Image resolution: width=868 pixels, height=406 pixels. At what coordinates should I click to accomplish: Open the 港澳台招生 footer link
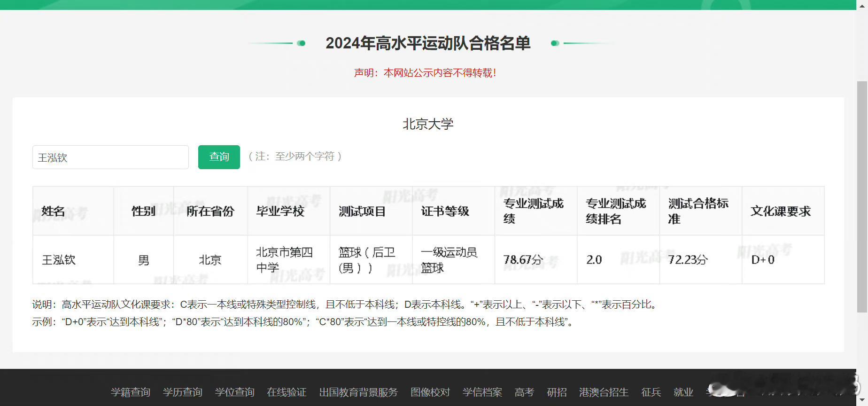click(x=604, y=392)
